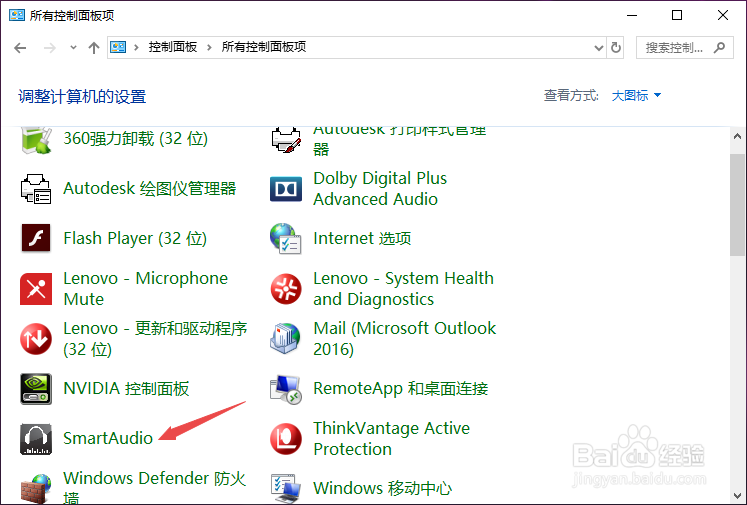Image resolution: width=747 pixels, height=505 pixels.
Task: Open the Mail Outlook 2016 icon
Action: [286, 339]
